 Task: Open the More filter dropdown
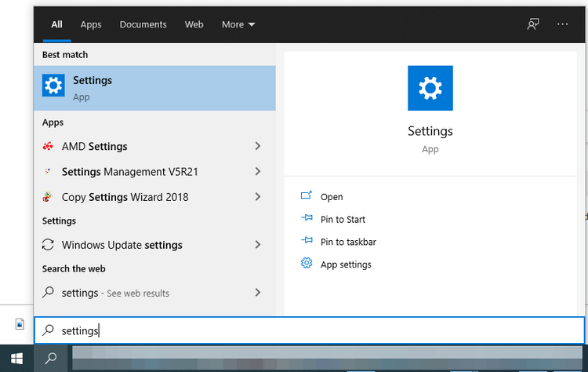pyautogui.click(x=238, y=24)
